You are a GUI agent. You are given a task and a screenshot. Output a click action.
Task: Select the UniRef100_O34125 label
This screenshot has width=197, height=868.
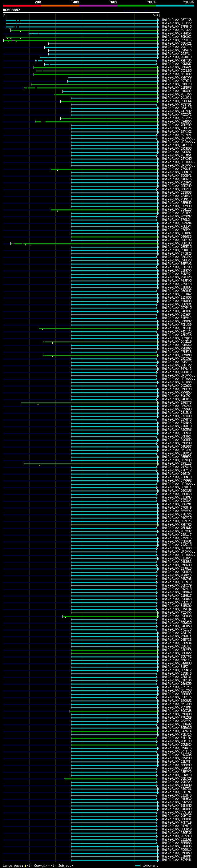[177, 210]
